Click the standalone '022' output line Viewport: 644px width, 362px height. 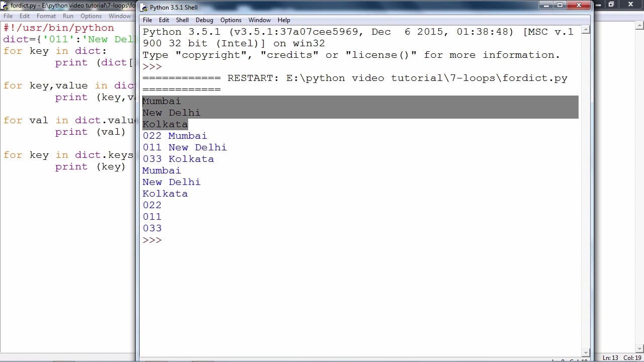[152, 205]
